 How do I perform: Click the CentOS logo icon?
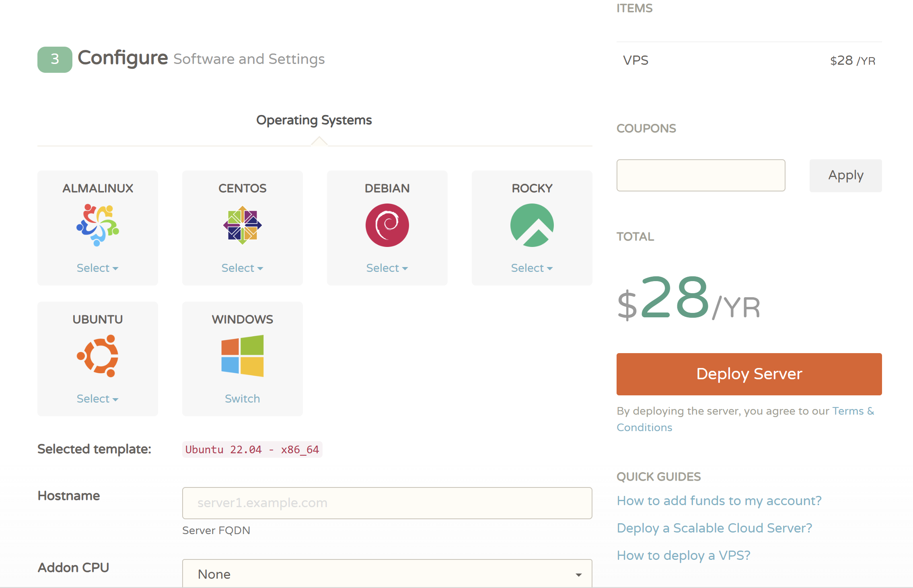pyautogui.click(x=243, y=225)
